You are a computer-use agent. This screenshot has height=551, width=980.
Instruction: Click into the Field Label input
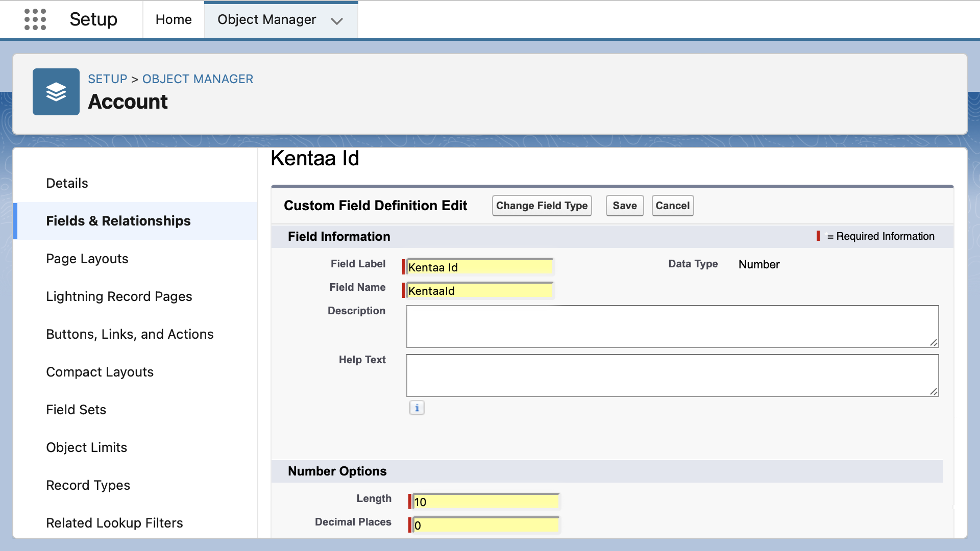480,267
